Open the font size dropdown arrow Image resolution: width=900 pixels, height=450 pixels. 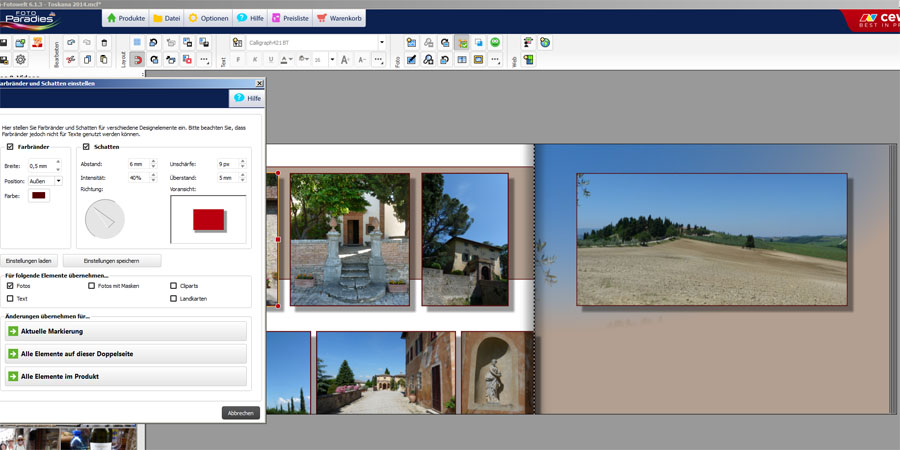coord(331,60)
